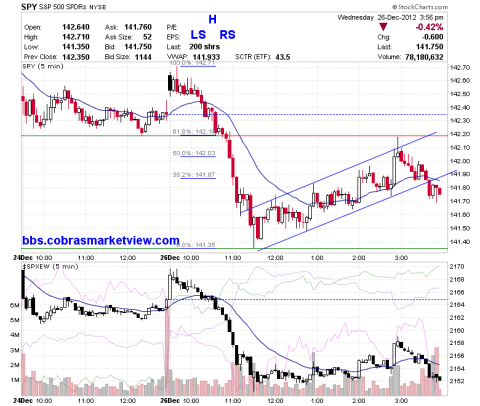This screenshot has width=480, height=406.
Task: Click the red down-triangle change indicator
Action: (383, 27)
